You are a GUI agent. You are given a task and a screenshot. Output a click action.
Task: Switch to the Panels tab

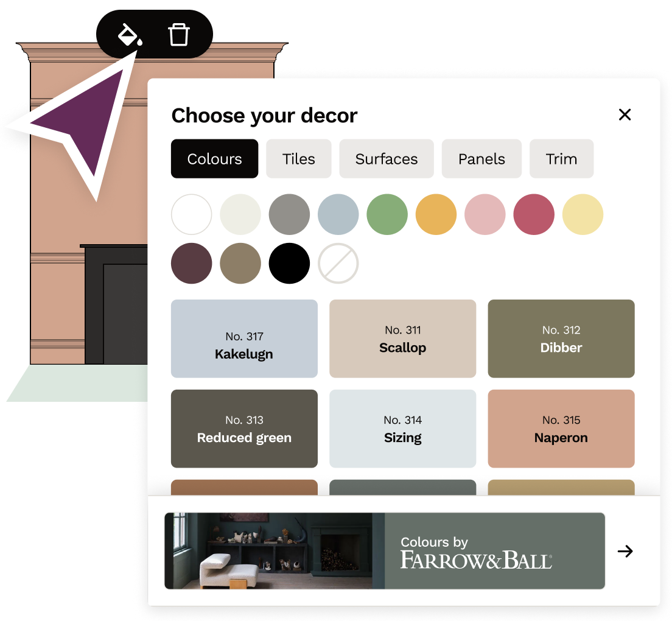click(x=481, y=158)
